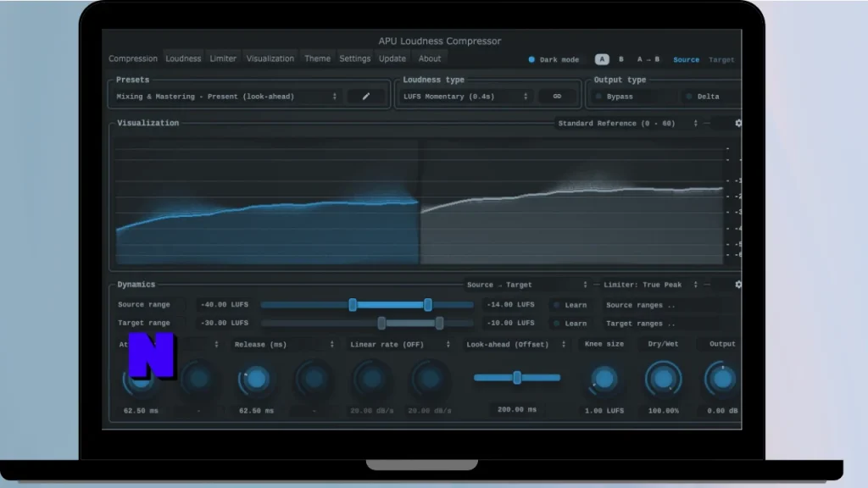Viewport: 868px width, 488px height.
Task: Click Source range upper value -14.00 LUFS
Action: point(510,304)
